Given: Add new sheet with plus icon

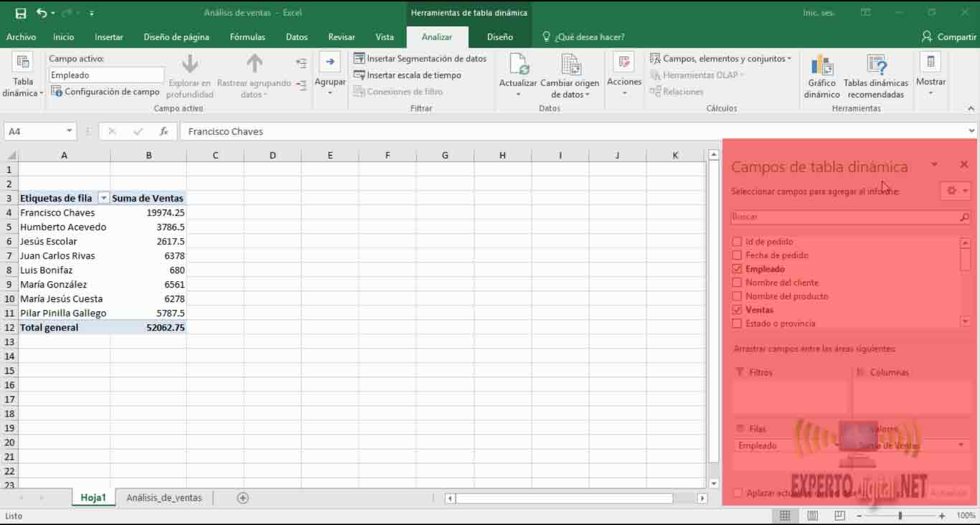Looking at the screenshot, I should (x=242, y=498).
